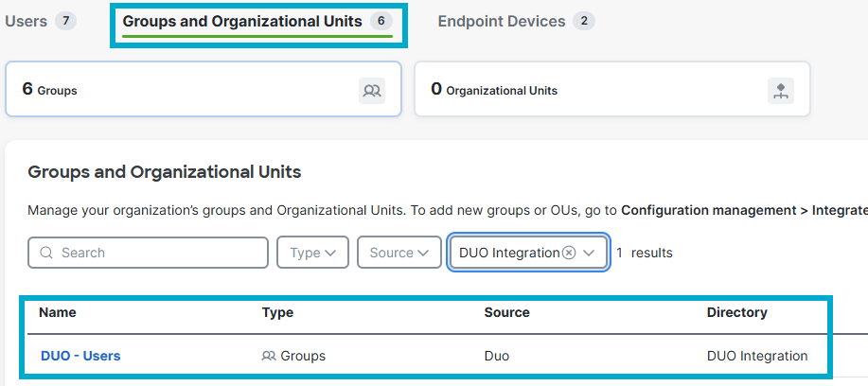
Task: Click the 6 Groups summary card
Action: pos(204,89)
